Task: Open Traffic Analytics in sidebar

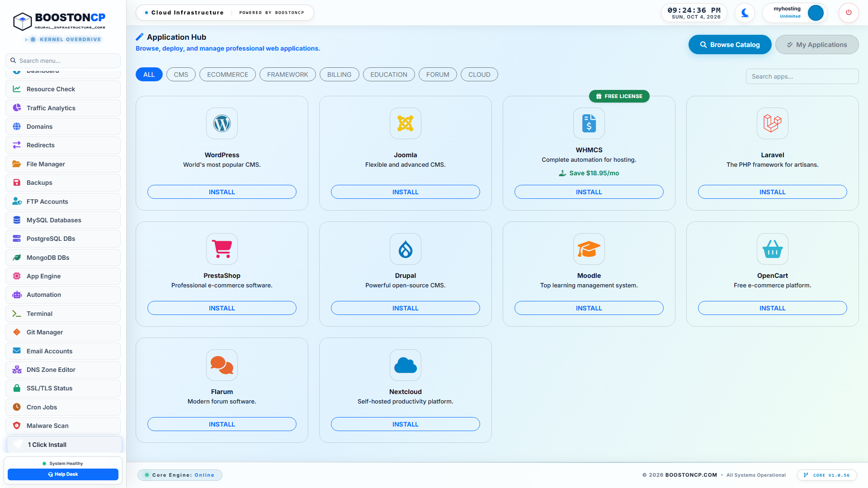Action: (63, 108)
